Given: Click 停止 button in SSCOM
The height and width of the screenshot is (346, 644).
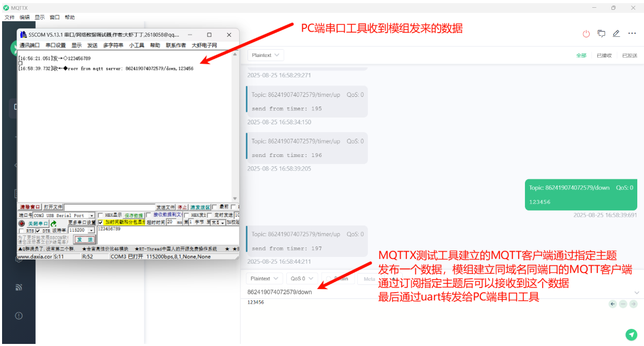Looking at the screenshot, I should tap(183, 207).
